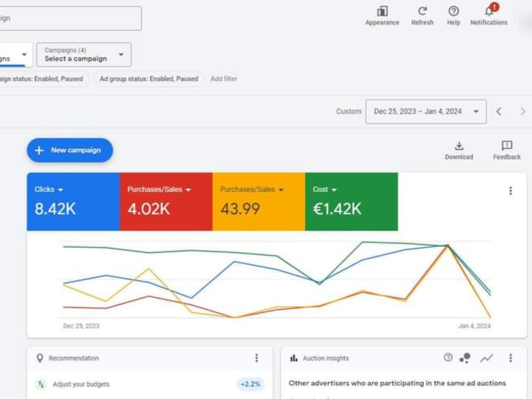
Task: Click the Other advertisers participating description
Action: (x=397, y=383)
